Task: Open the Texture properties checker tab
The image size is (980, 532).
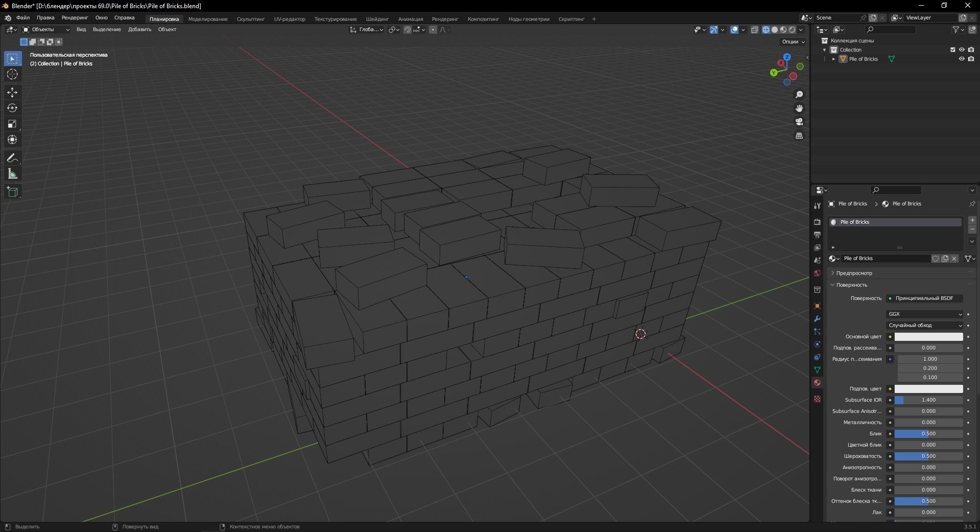Action: (817, 399)
